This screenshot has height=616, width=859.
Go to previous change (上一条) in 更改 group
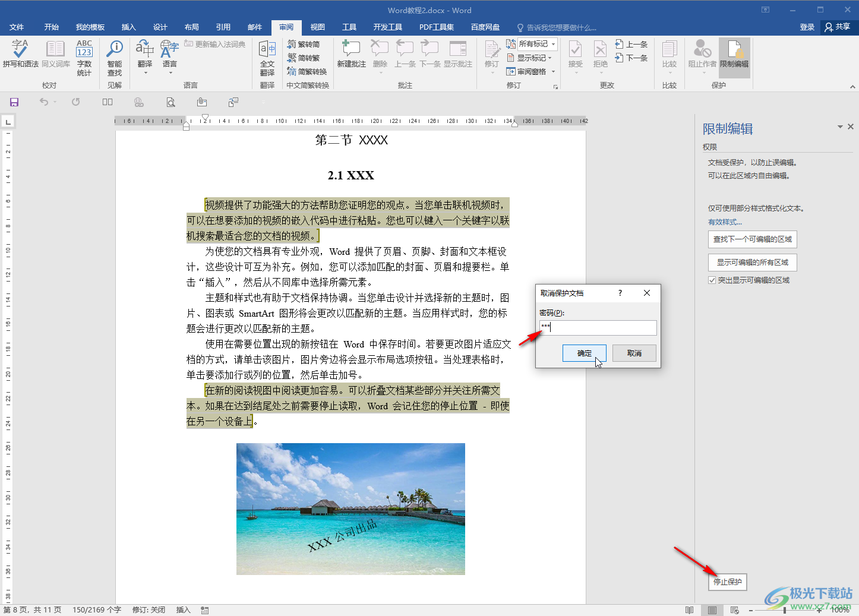[631, 45]
